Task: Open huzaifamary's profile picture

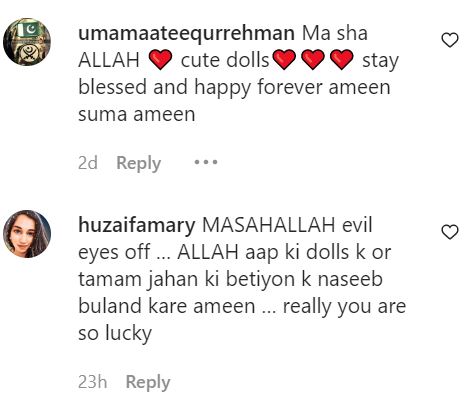Action: click(x=27, y=234)
